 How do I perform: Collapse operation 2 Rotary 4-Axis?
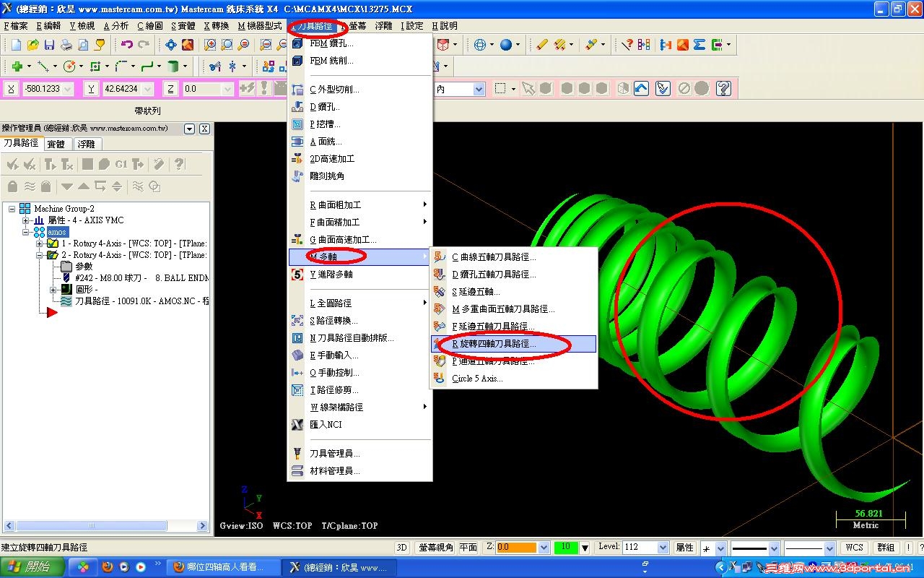point(40,255)
